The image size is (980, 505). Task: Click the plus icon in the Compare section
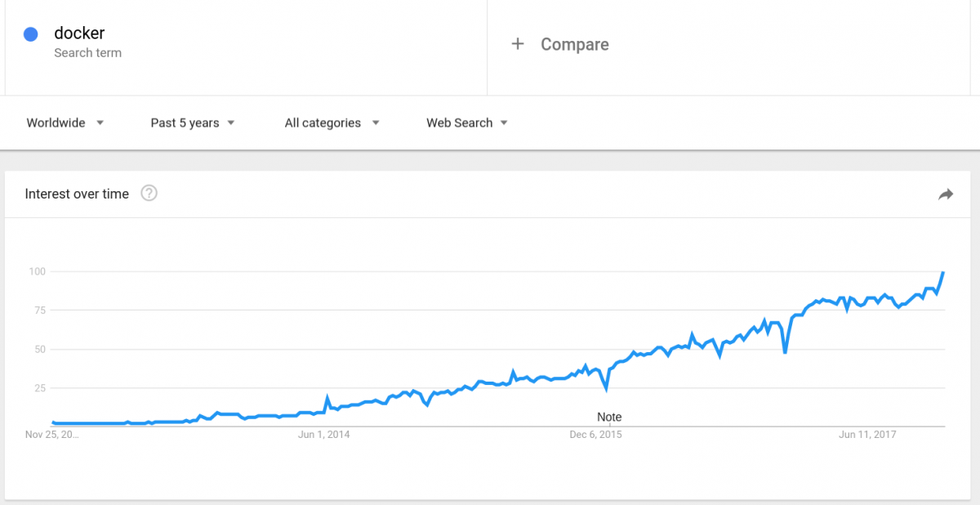pyautogui.click(x=519, y=44)
